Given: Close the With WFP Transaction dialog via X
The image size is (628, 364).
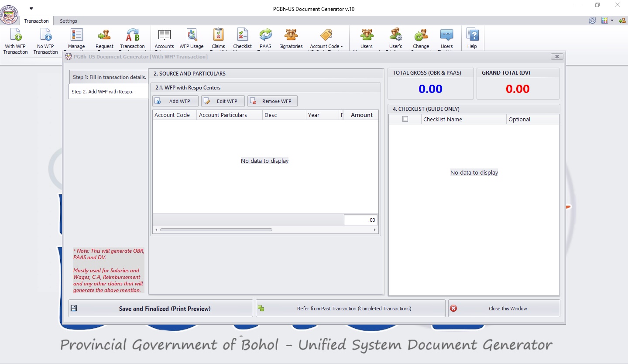Looking at the screenshot, I should [x=556, y=57].
